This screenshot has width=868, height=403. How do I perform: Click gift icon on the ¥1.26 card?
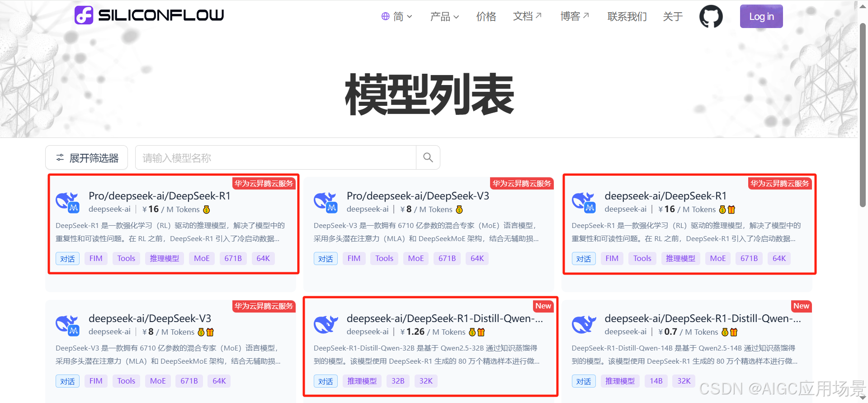click(481, 332)
